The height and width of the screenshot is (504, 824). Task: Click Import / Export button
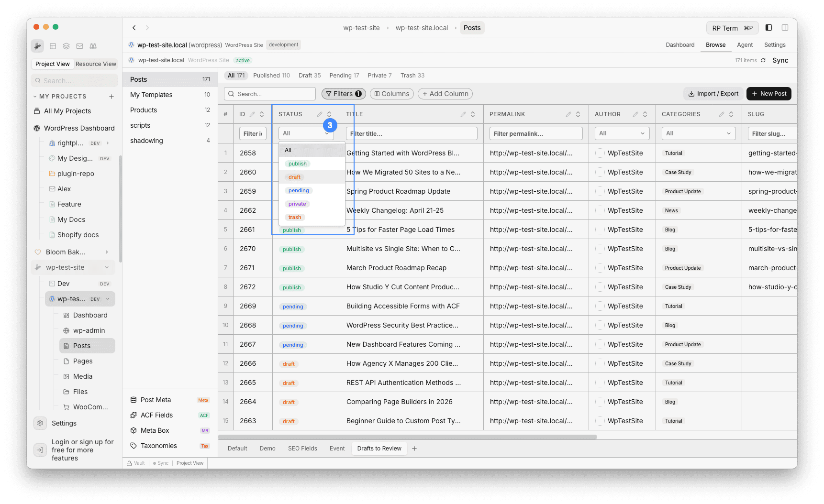coord(713,94)
